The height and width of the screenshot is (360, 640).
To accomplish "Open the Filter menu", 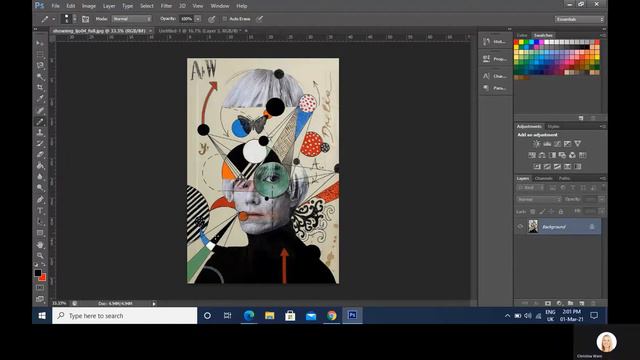I will [x=166, y=6].
